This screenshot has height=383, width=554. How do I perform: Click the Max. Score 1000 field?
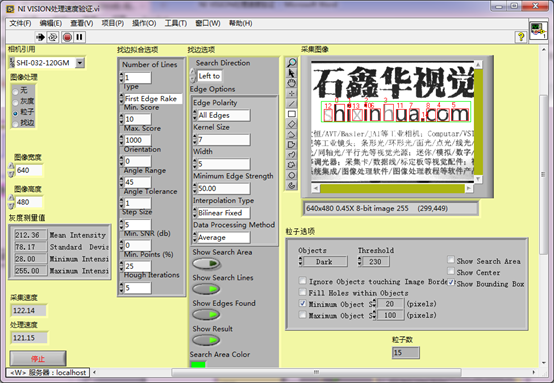[x=138, y=140]
